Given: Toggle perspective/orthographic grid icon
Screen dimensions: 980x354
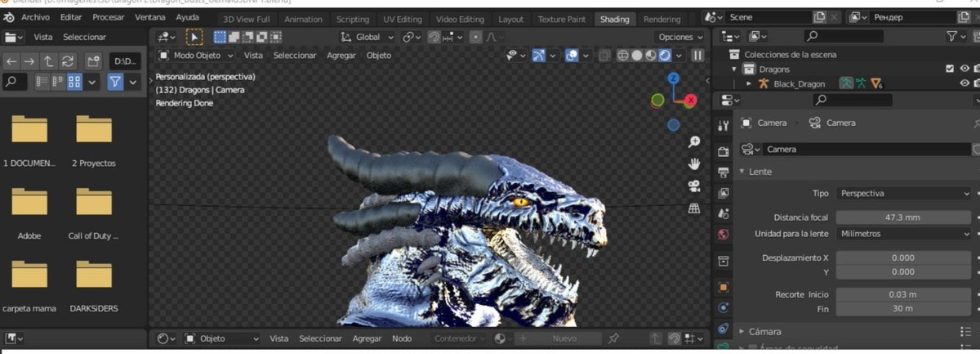Looking at the screenshot, I should pos(694,208).
